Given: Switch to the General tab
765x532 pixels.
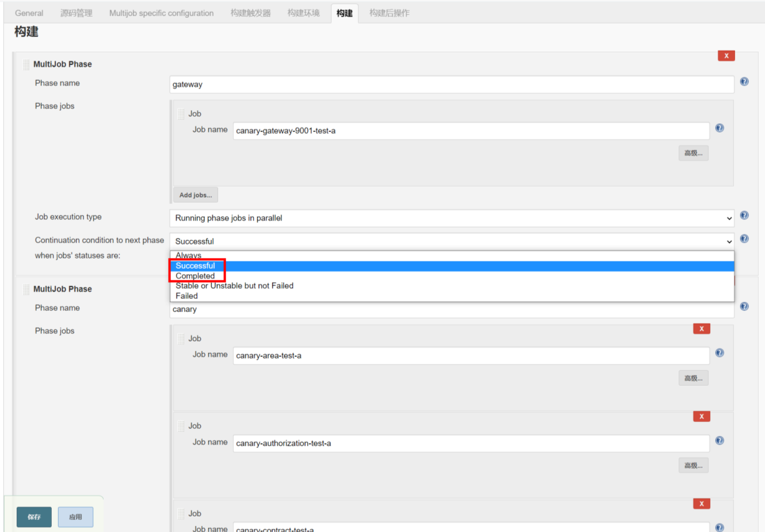Looking at the screenshot, I should click(x=28, y=13).
